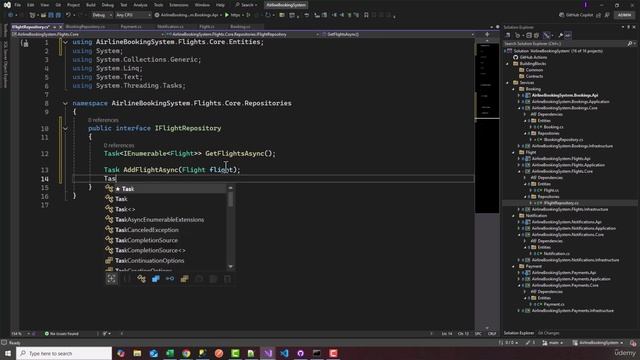The width and height of the screenshot is (640, 360).
Task: Open Chrome from the taskbar
Action: tap(186, 353)
